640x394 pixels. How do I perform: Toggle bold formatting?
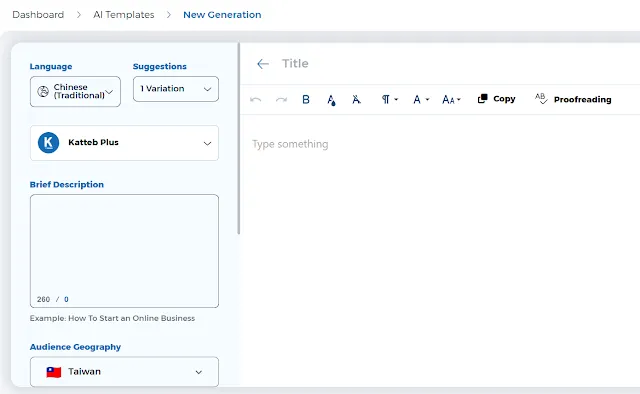(306, 100)
